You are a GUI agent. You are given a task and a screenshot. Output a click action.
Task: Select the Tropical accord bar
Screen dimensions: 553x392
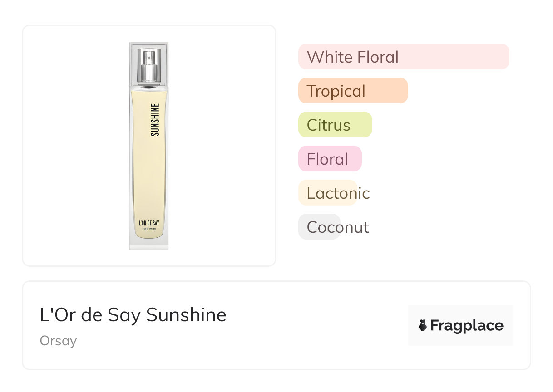pyautogui.click(x=353, y=91)
